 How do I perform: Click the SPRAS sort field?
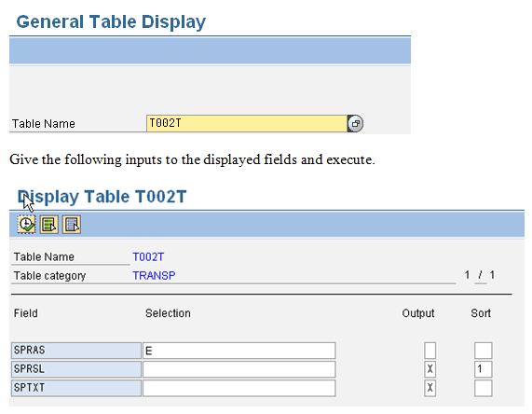(484, 351)
